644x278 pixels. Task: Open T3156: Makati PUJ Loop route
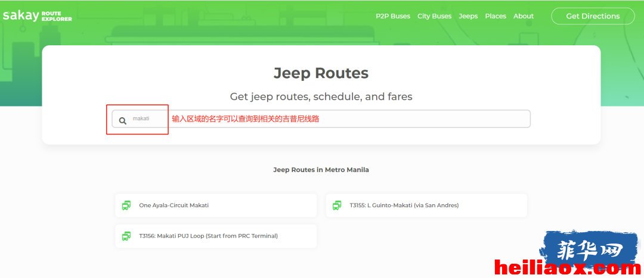[x=216, y=236]
